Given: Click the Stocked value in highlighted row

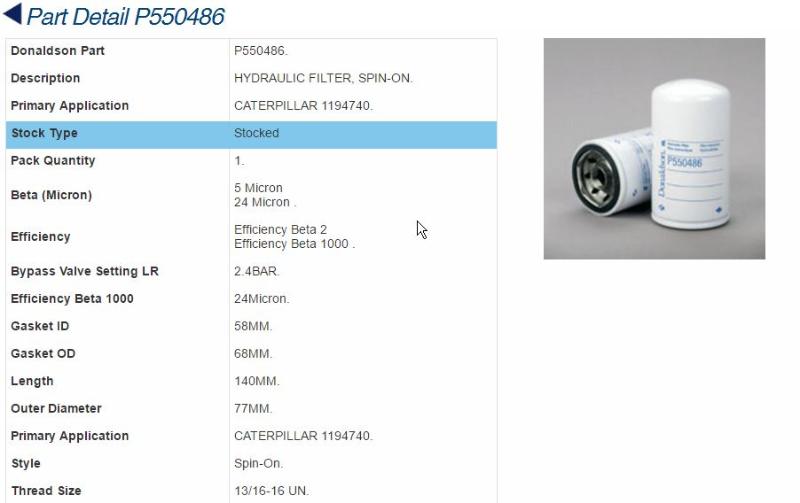Looking at the screenshot, I should 257,133.
